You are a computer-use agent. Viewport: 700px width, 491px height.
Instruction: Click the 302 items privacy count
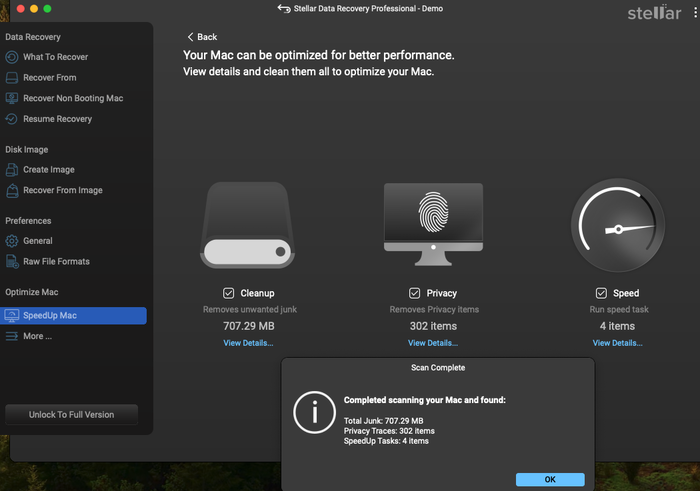click(433, 326)
